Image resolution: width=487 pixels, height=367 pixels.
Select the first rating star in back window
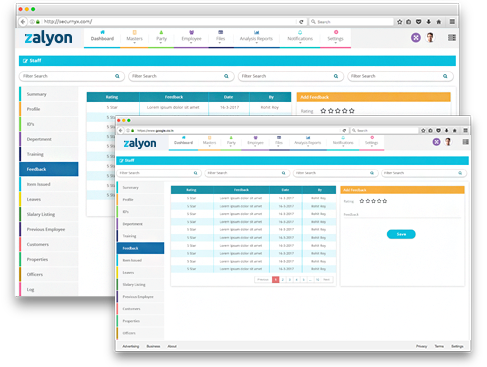(323, 111)
